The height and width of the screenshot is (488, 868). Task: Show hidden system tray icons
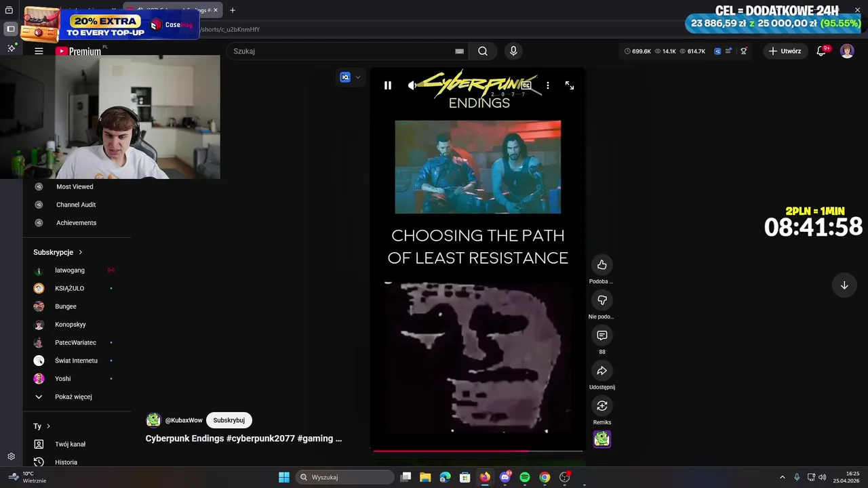[782, 477]
